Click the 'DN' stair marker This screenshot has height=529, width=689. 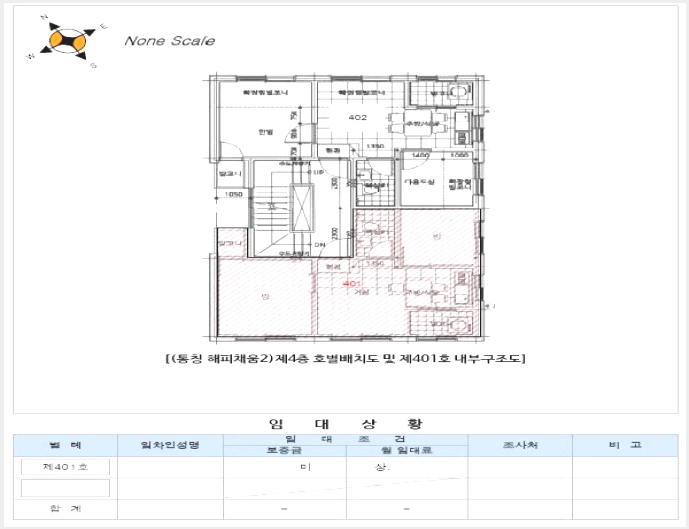pos(319,245)
